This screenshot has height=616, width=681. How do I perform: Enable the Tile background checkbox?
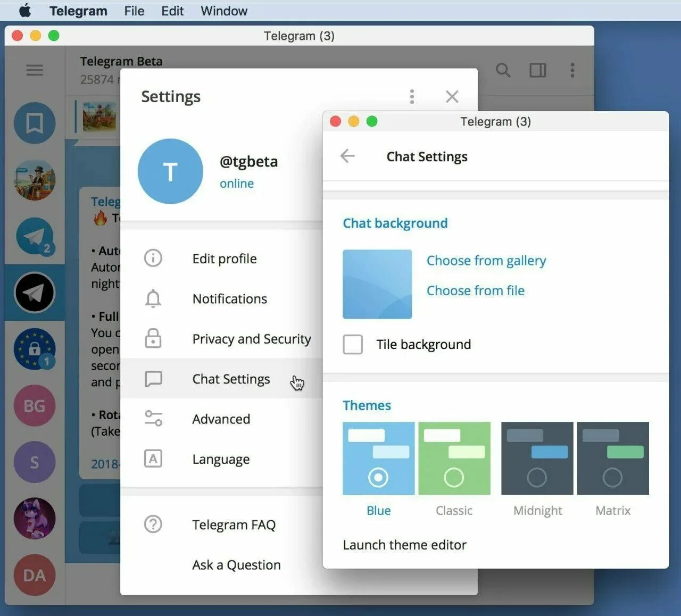(353, 345)
